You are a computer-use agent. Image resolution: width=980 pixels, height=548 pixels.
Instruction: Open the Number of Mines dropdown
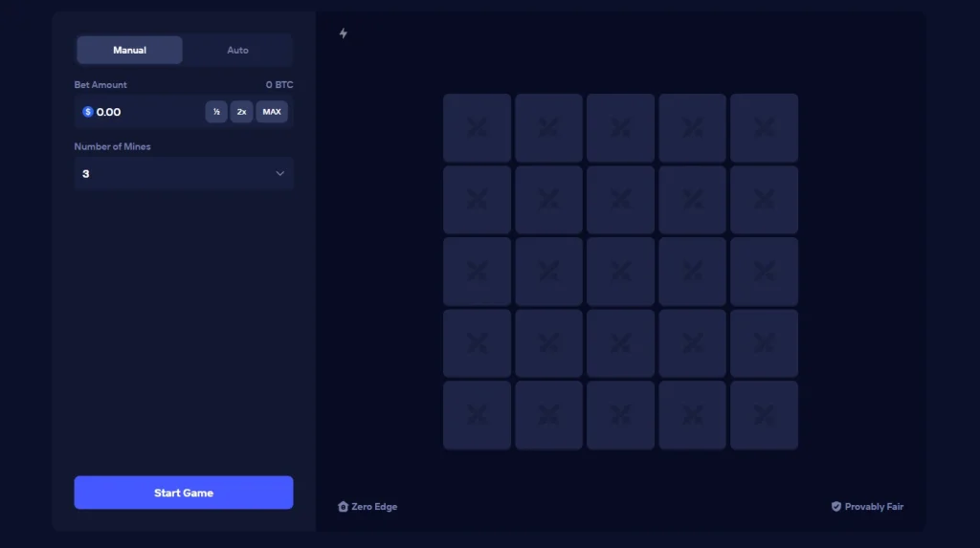[184, 174]
